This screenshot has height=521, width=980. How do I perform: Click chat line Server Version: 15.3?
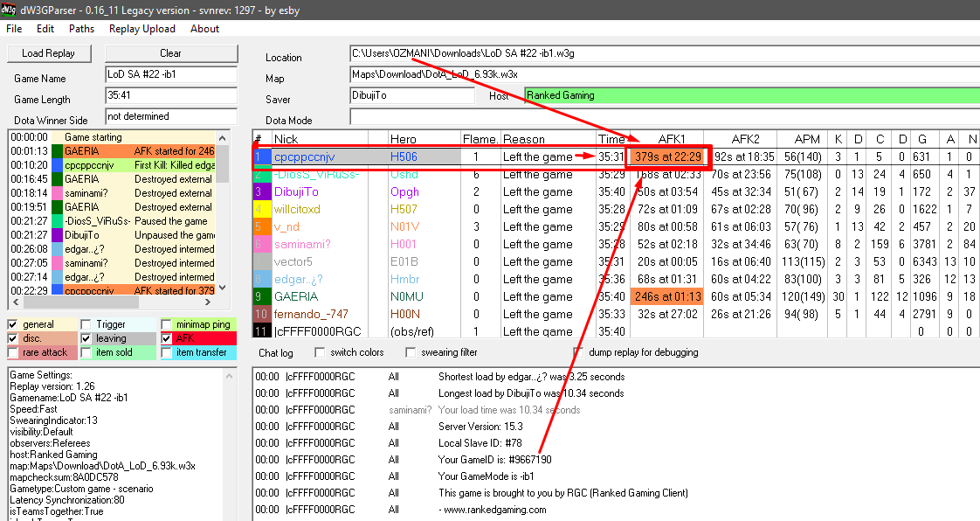(480, 427)
